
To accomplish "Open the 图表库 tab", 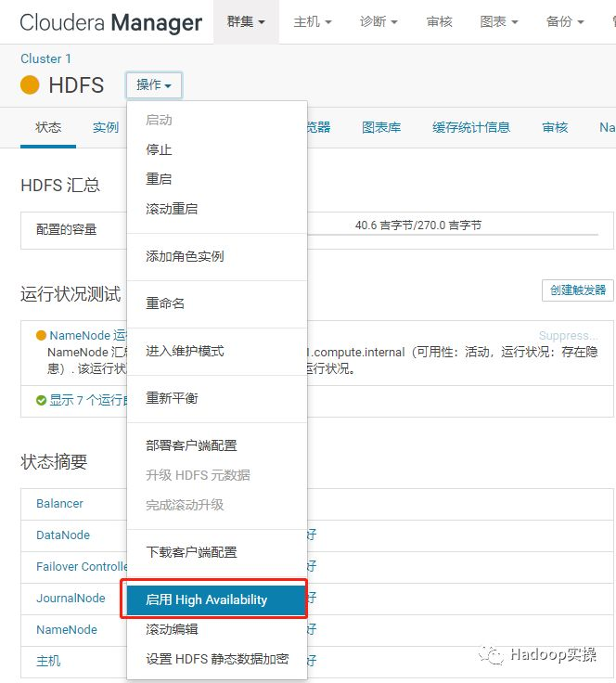I will click(x=381, y=127).
